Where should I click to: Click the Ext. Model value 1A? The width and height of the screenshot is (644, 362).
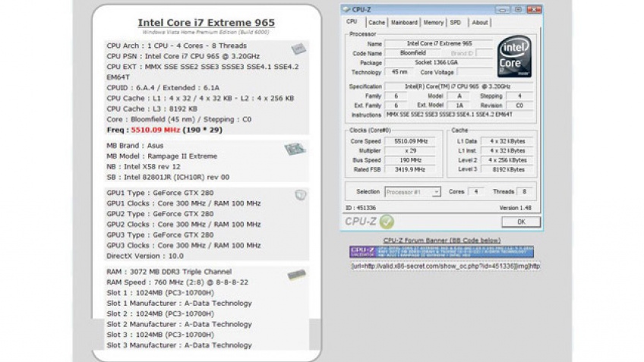[x=459, y=105]
